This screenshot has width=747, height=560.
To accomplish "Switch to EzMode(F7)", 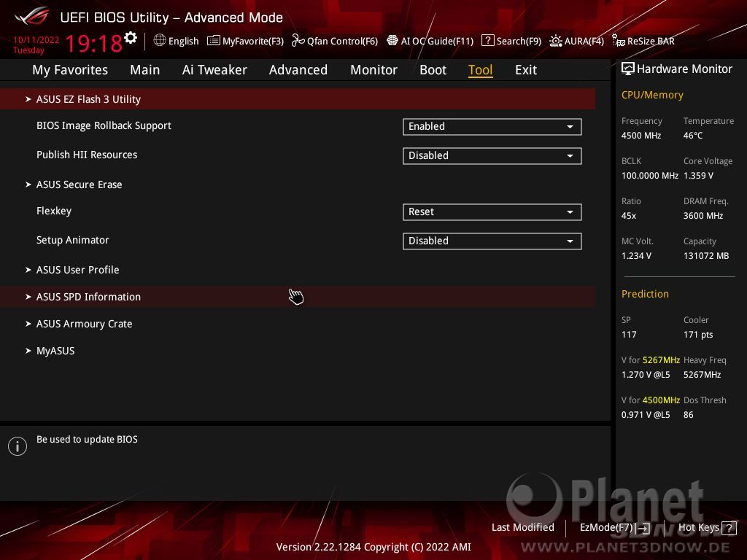I will (x=614, y=528).
